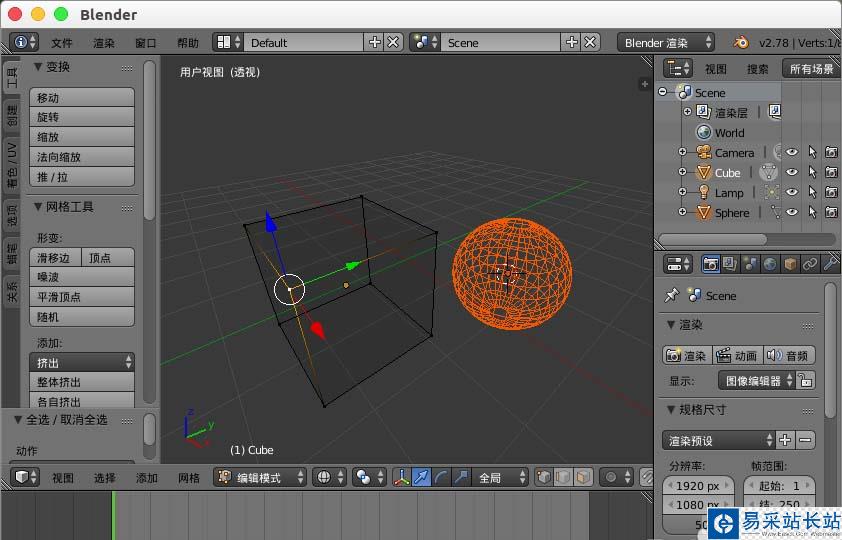Collapse the 变换 panel in tool shelf
The image size is (842, 540).
click(38, 67)
